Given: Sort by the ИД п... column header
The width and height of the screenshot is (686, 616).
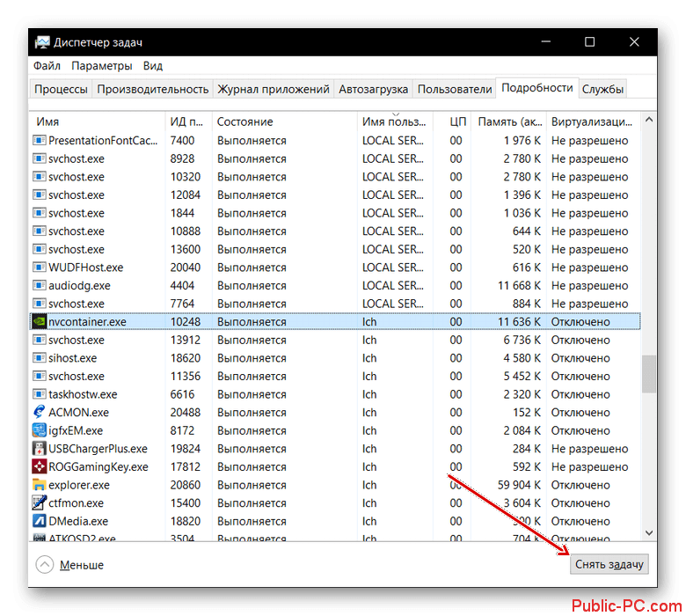Looking at the screenshot, I should coord(188,121).
